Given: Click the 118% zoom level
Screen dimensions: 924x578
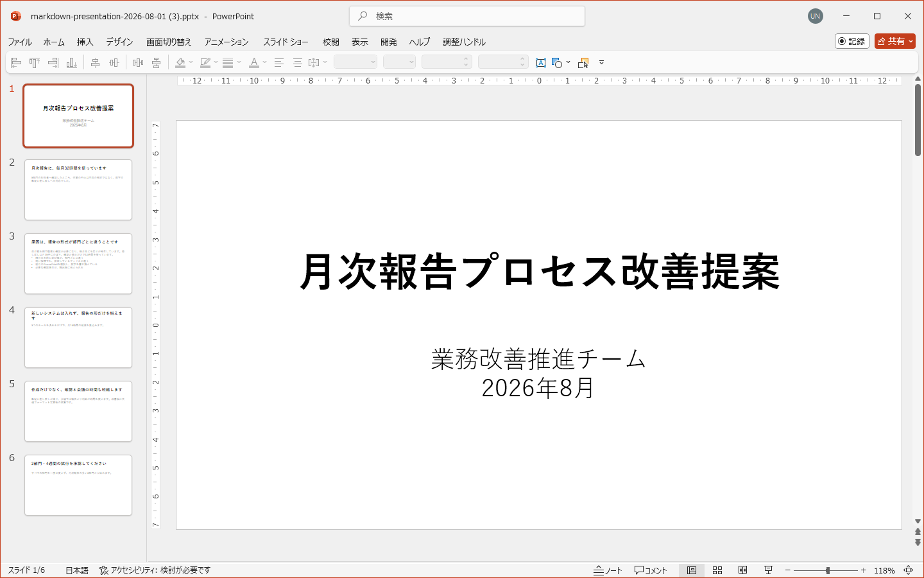Looking at the screenshot, I should (884, 570).
